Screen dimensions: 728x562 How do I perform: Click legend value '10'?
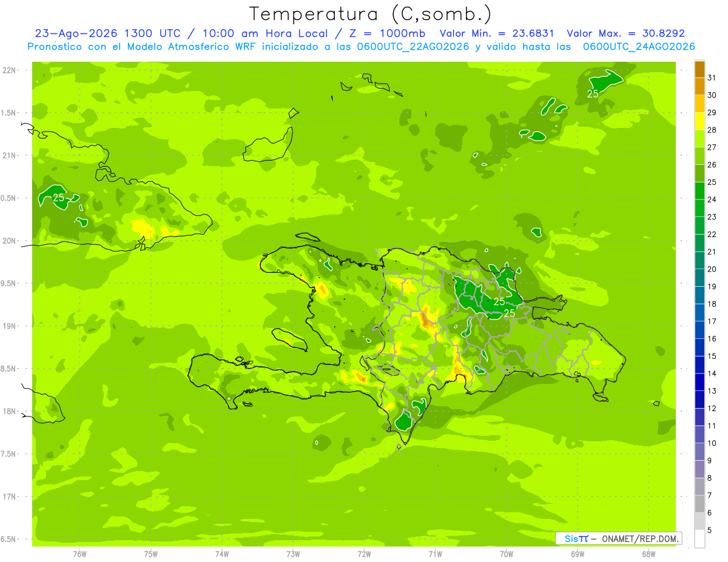(712, 443)
